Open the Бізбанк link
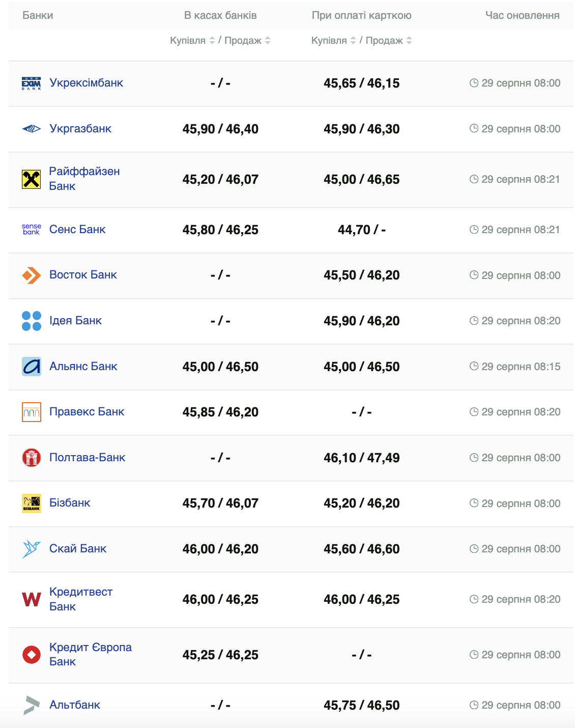 point(70,503)
